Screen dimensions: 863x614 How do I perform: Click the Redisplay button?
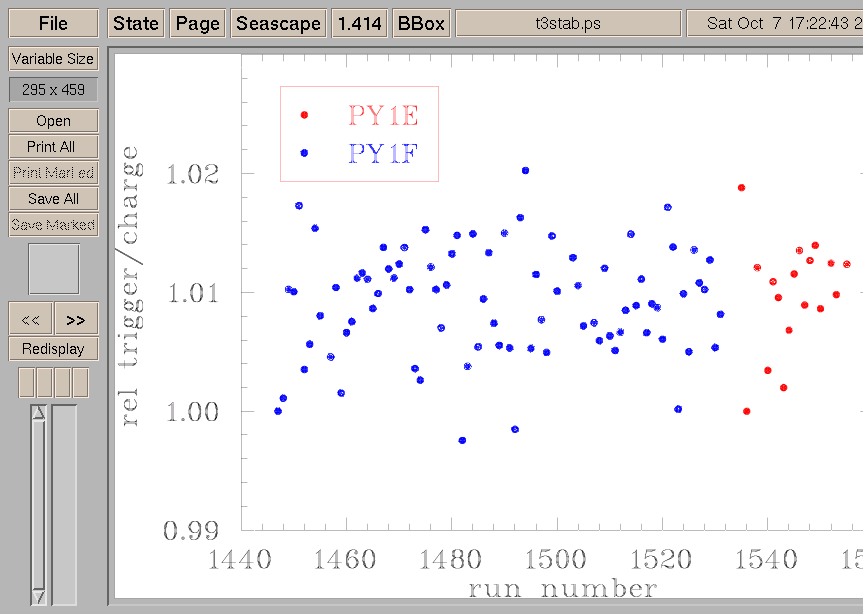(x=53, y=349)
